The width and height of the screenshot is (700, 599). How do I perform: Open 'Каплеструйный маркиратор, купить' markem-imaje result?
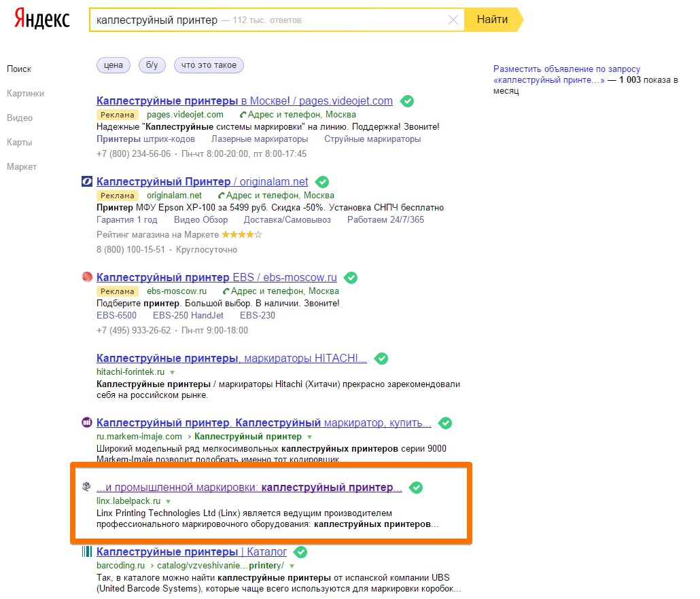(x=264, y=422)
